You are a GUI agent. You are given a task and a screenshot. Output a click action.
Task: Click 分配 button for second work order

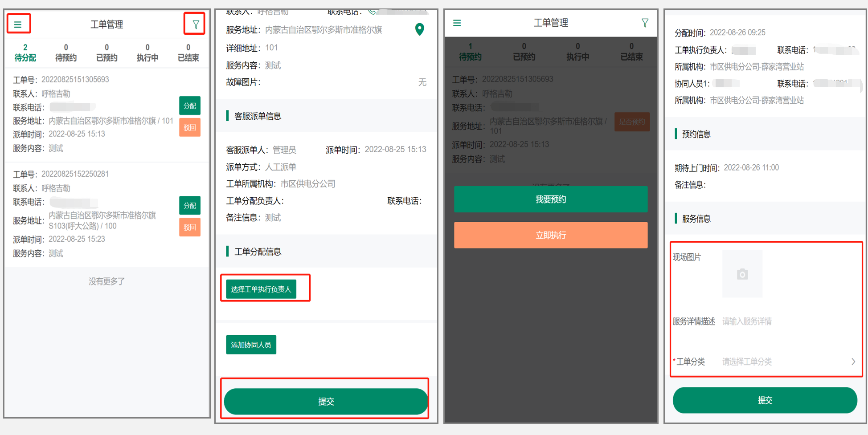click(190, 206)
